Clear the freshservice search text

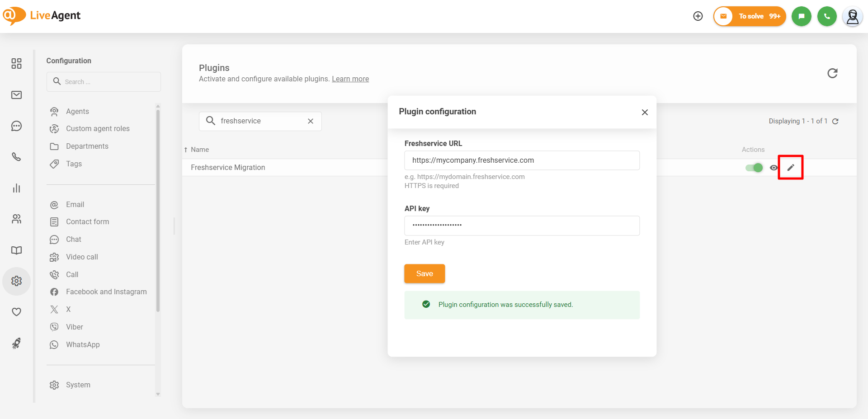311,121
